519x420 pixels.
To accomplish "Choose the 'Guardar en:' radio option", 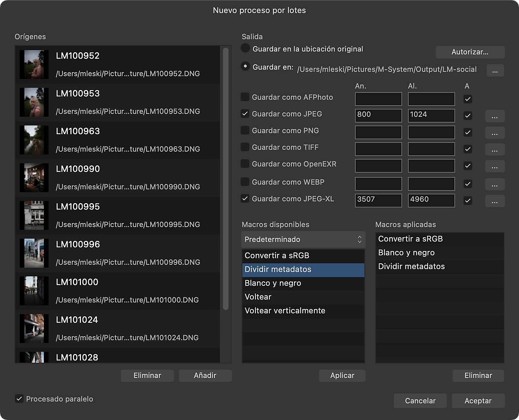I will (245, 66).
